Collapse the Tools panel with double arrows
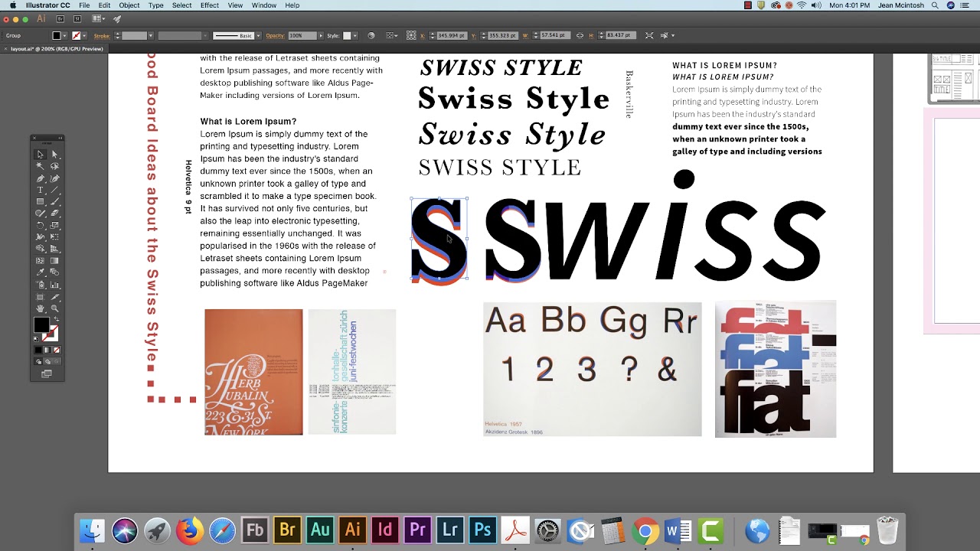The width and height of the screenshot is (980, 551). coord(60,137)
